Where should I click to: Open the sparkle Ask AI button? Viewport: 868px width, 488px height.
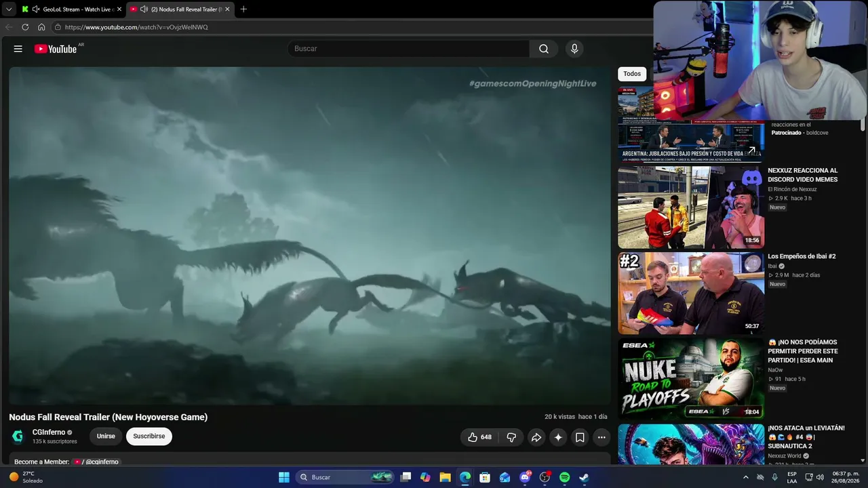[558, 437]
